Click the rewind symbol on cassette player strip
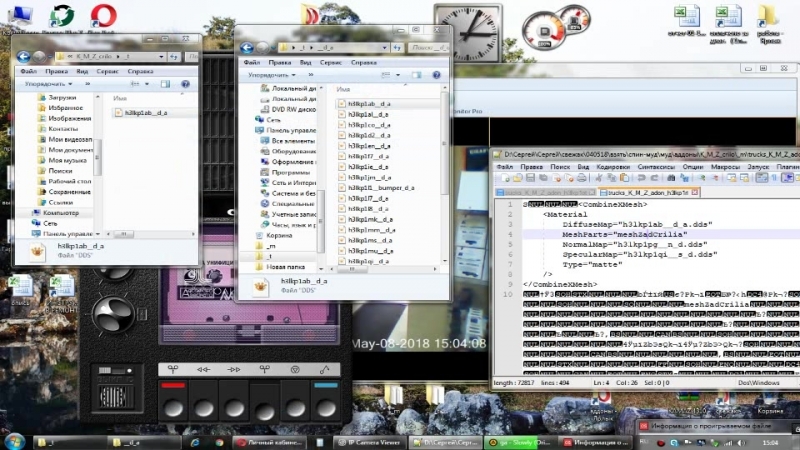Image resolution: width=800 pixels, height=450 pixels. pyautogui.click(x=203, y=369)
